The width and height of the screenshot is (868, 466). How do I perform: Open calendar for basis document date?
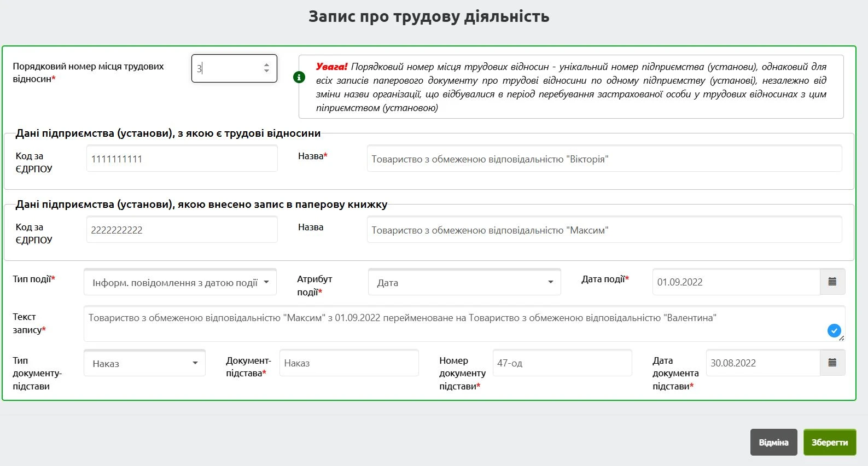coord(832,363)
